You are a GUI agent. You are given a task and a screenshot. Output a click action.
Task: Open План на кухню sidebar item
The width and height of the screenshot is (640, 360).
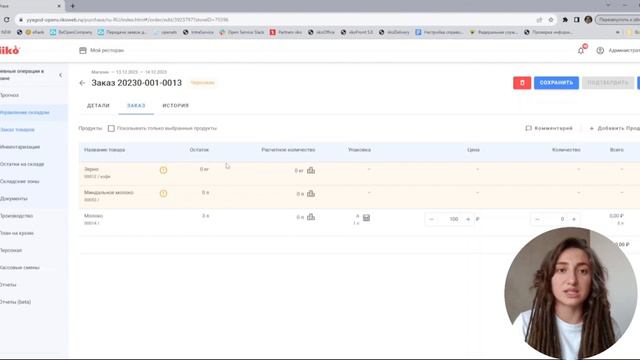coord(17,233)
